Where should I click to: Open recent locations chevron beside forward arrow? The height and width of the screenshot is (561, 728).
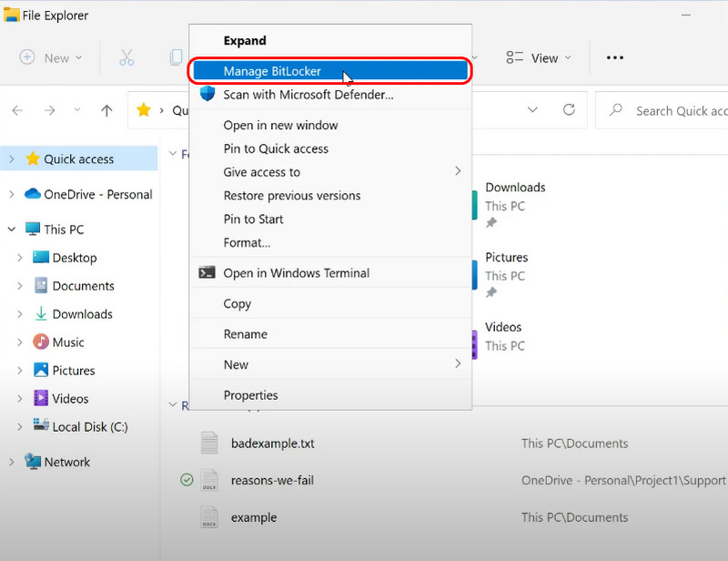(x=77, y=109)
